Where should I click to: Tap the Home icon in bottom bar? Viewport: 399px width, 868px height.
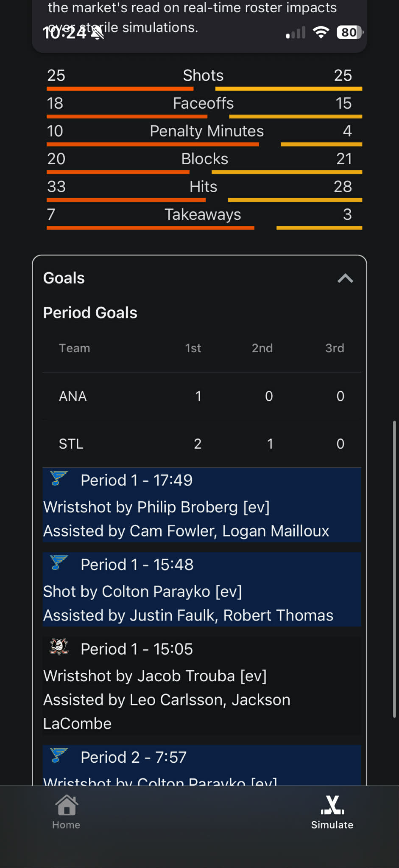coord(66,805)
